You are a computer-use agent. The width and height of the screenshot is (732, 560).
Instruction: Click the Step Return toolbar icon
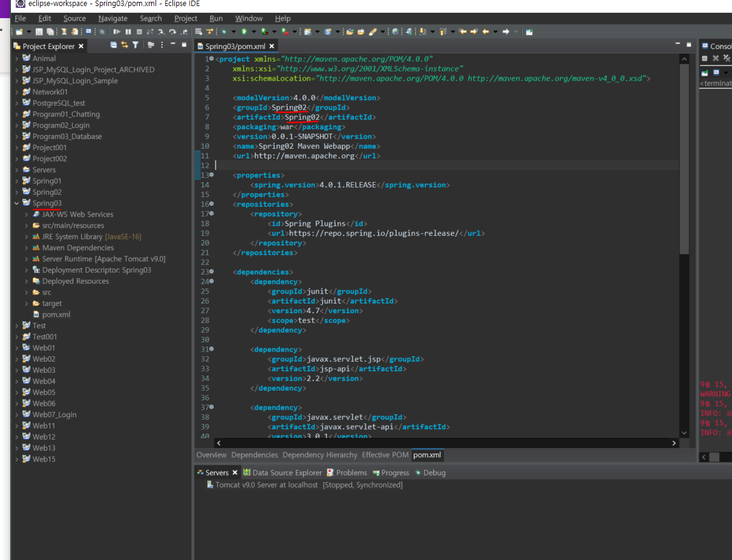click(184, 31)
